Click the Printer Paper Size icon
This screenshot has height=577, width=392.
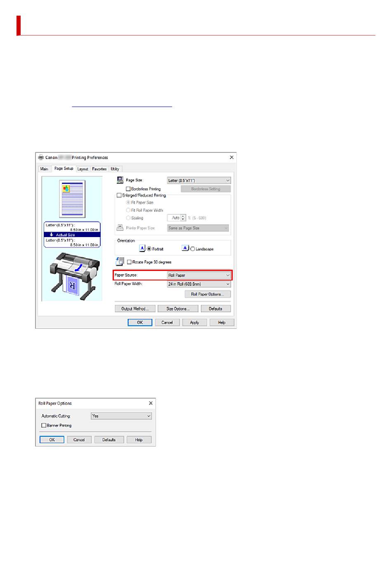pos(120,228)
